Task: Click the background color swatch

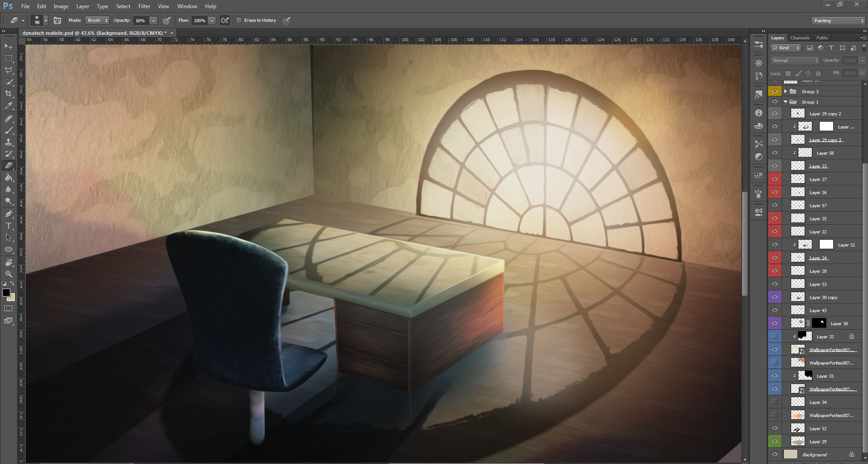Action: tap(11, 298)
